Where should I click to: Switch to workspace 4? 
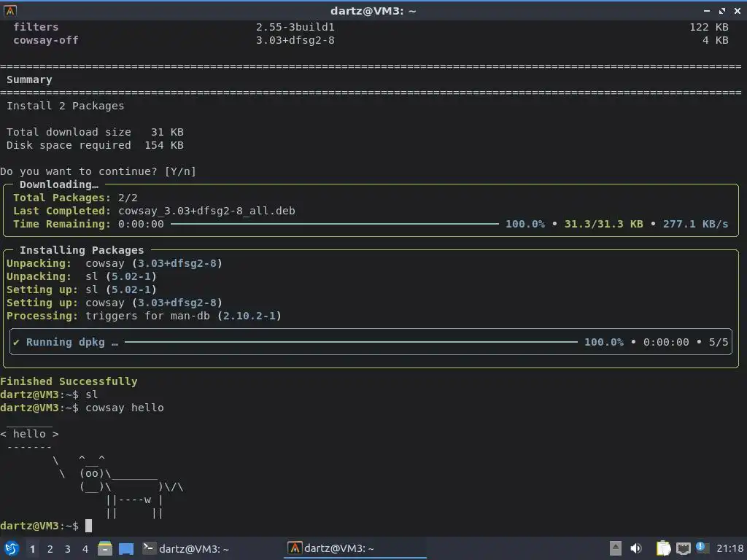(85, 549)
